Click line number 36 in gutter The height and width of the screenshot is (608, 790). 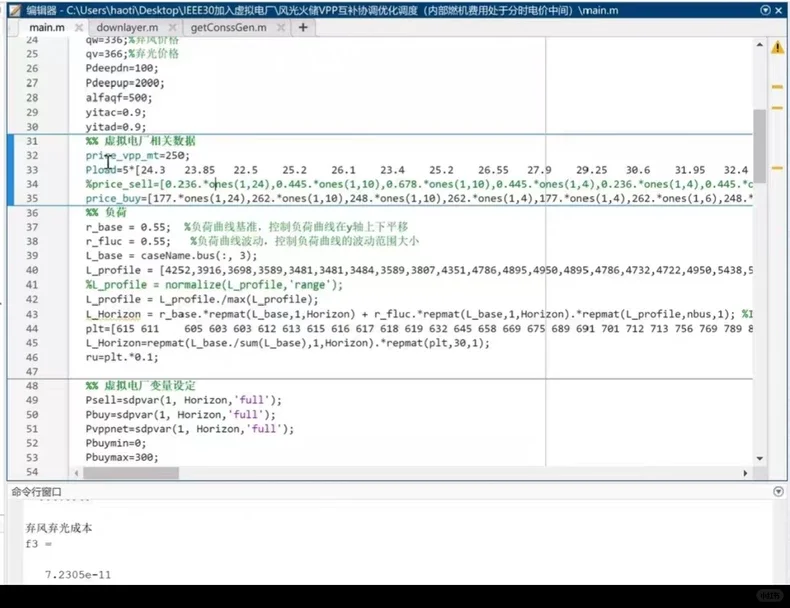coord(32,213)
